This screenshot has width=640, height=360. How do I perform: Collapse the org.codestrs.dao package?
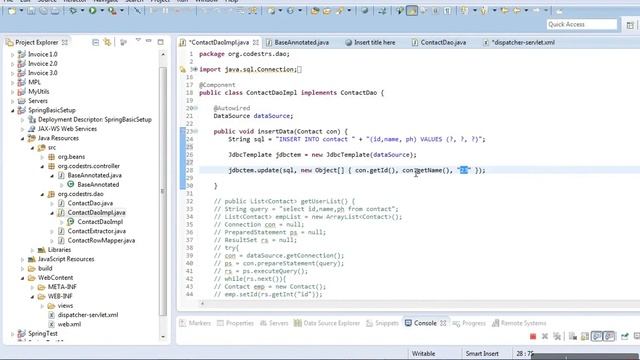(42, 194)
